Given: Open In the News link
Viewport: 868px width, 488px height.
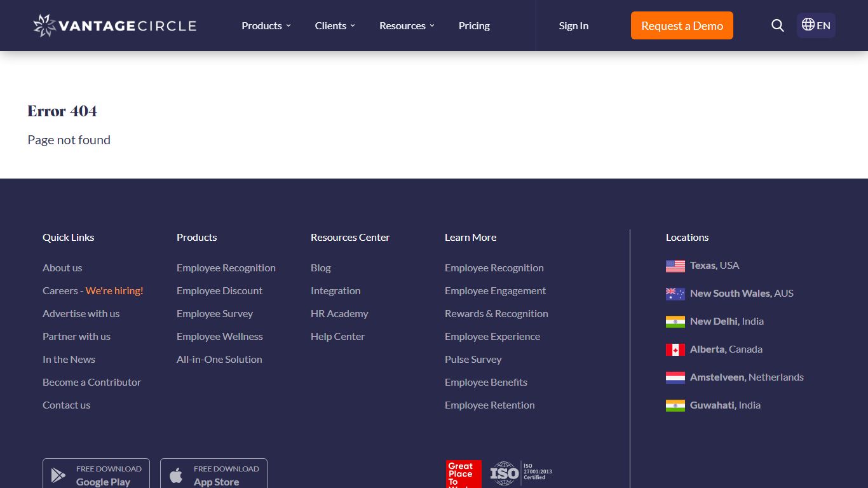Looking at the screenshot, I should pos(69,359).
